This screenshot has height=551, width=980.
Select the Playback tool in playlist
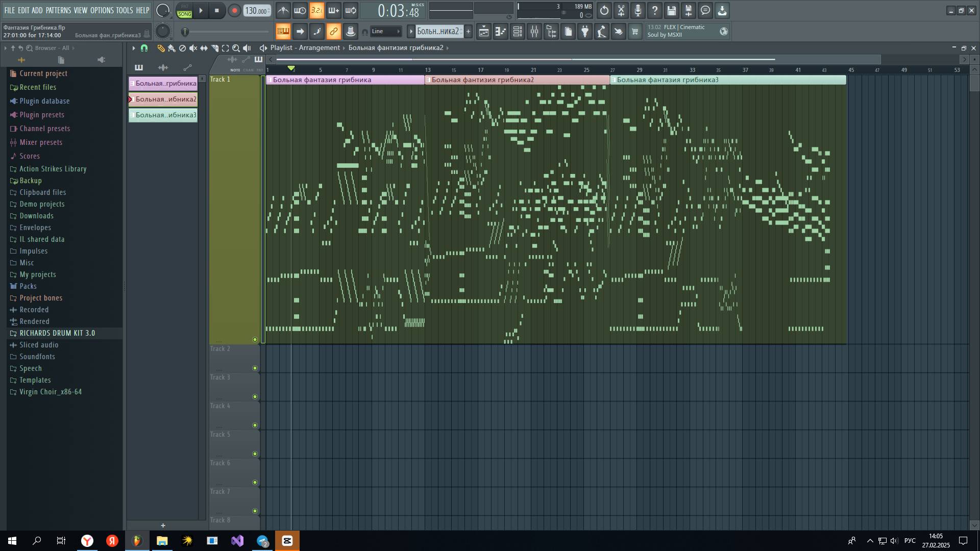(247, 48)
